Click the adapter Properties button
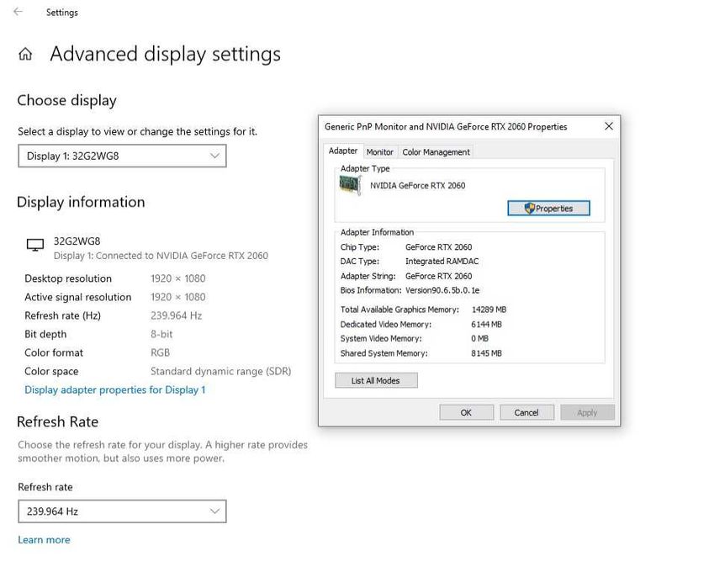The height and width of the screenshot is (588, 709). [548, 209]
